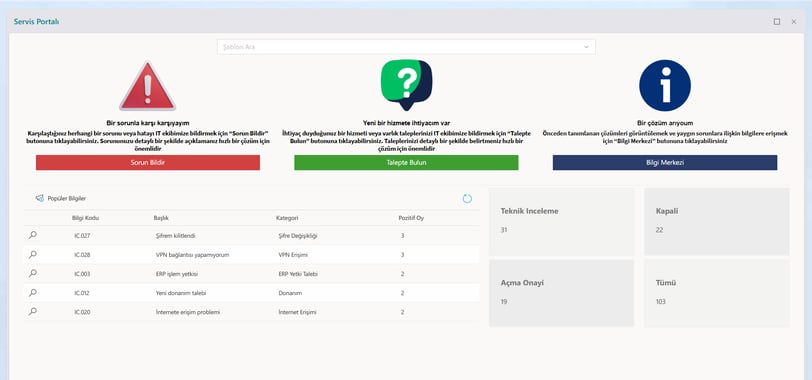Click the 'Şifre Değişikliği' category cell
Screen dimensions: 812x380
pos(298,236)
